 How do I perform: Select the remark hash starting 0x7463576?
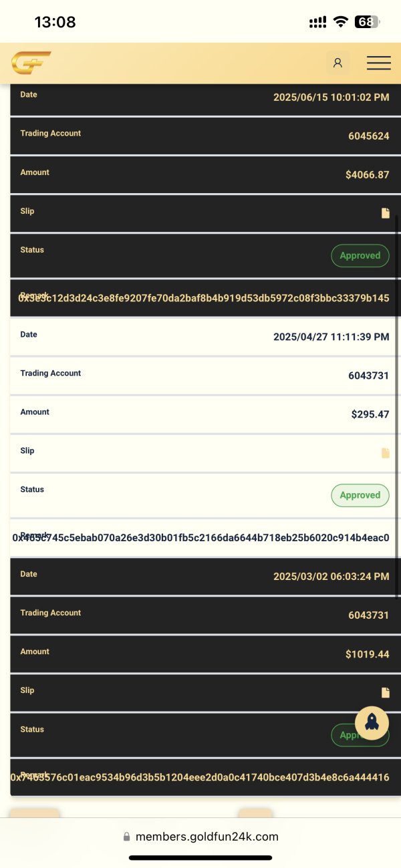[199, 777]
